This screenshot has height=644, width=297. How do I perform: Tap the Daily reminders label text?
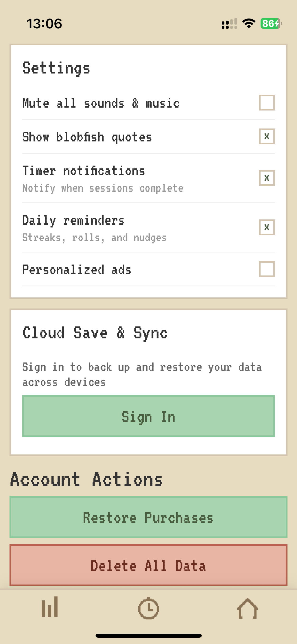tap(73, 220)
